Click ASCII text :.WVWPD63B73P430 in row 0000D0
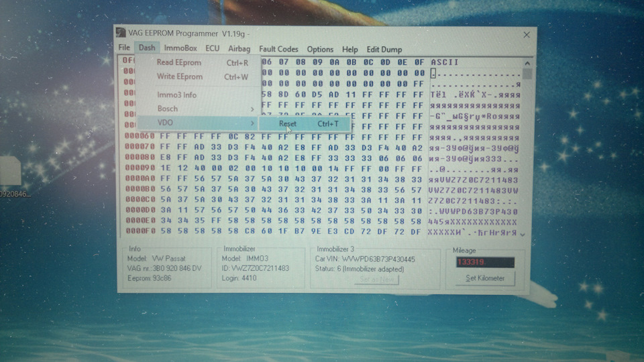The width and height of the screenshot is (644, 362). 473,212
